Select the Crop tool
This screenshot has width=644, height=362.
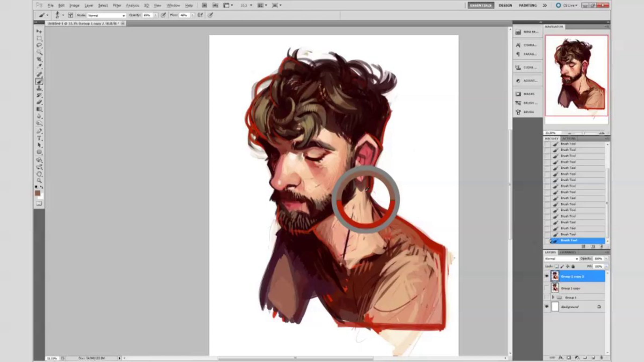pos(39,59)
